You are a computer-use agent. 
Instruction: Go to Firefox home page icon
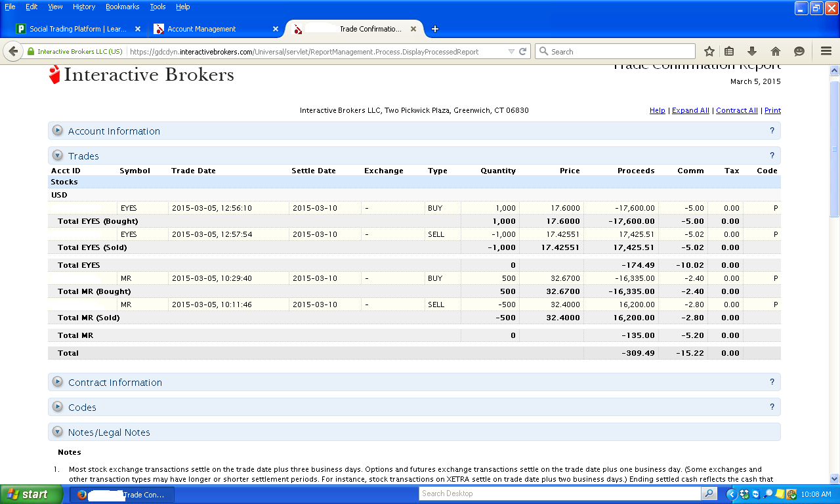click(775, 51)
